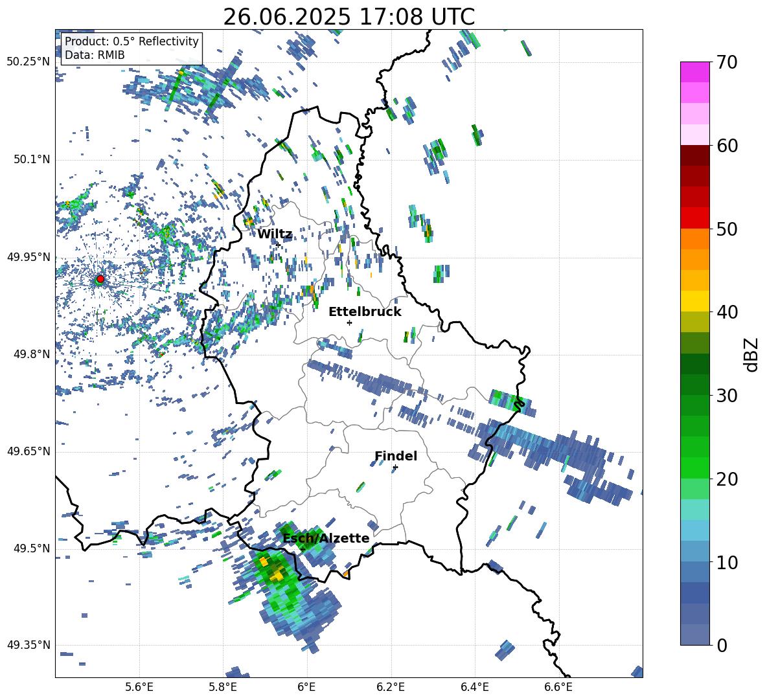The width and height of the screenshot is (767, 700).
Task: Click the 70 colorbar tick label
Action: [x=727, y=62]
